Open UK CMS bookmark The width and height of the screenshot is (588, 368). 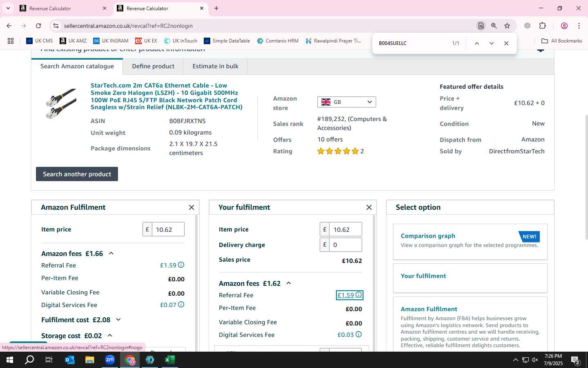[x=40, y=41]
